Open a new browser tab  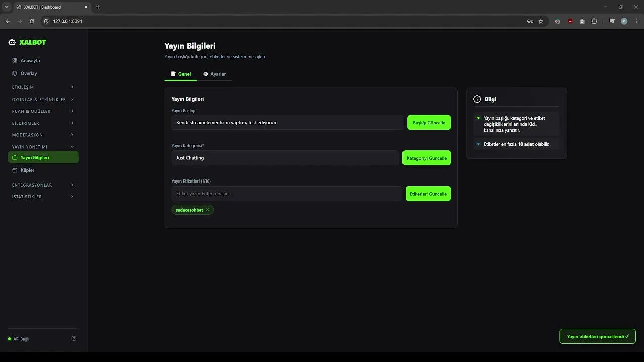pos(98,7)
